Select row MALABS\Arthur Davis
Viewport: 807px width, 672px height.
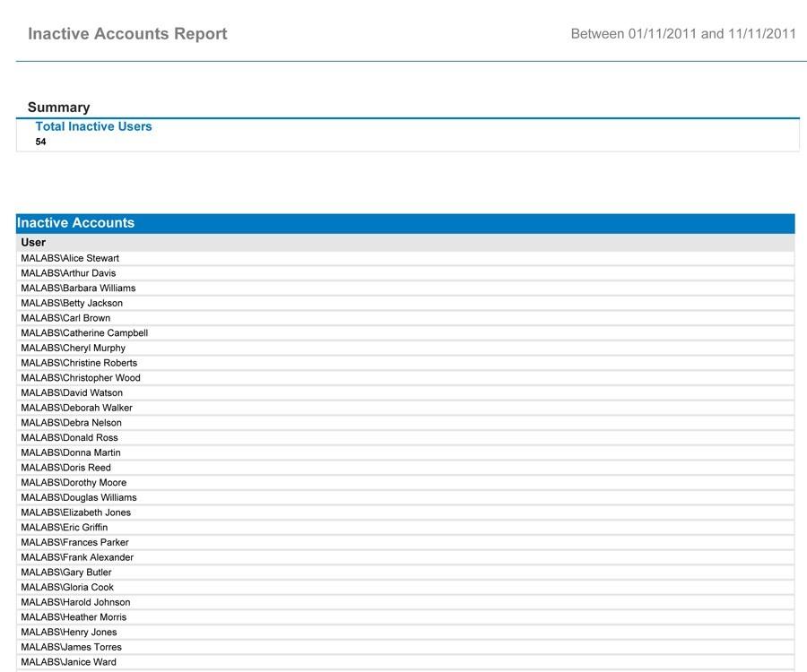pyautogui.click(x=405, y=273)
